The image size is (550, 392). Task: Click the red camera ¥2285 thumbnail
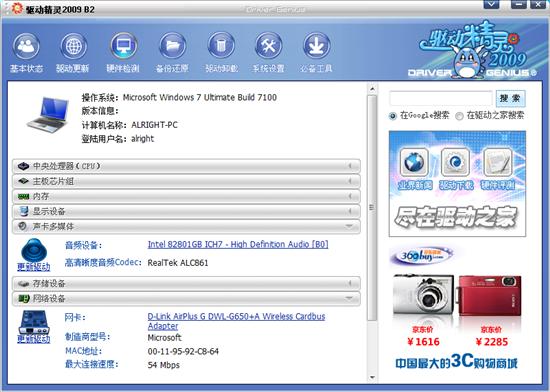tap(490, 295)
